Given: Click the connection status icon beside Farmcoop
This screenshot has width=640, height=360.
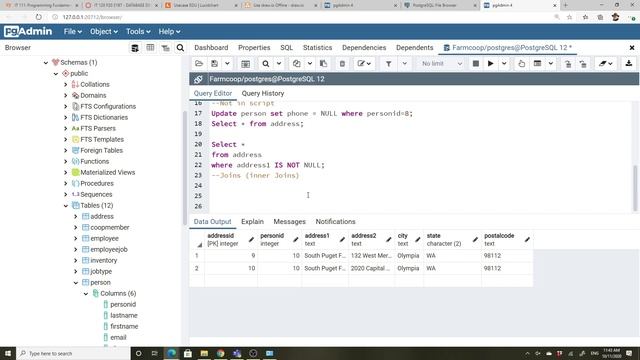Looking at the screenshot, I should point(198,79).
